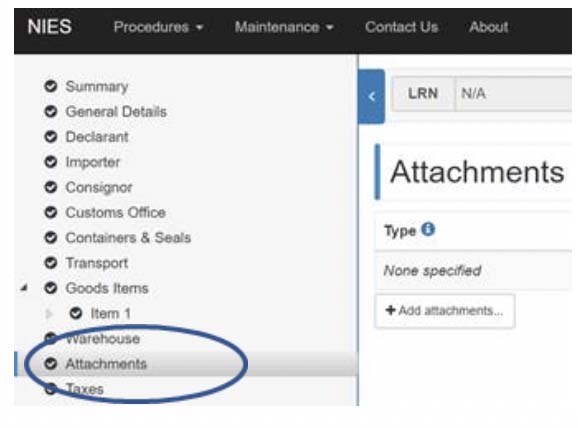Click the check icon beside Summary

(51, 86)
